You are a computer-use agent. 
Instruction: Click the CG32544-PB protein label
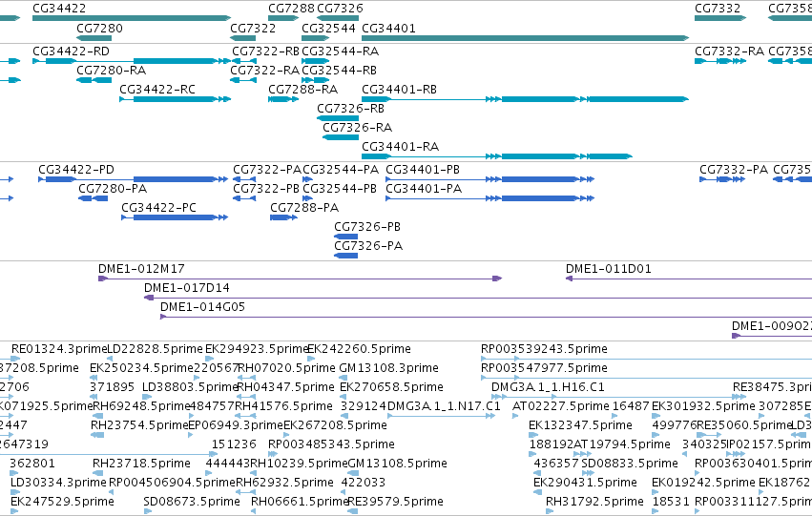click(340, 189)
